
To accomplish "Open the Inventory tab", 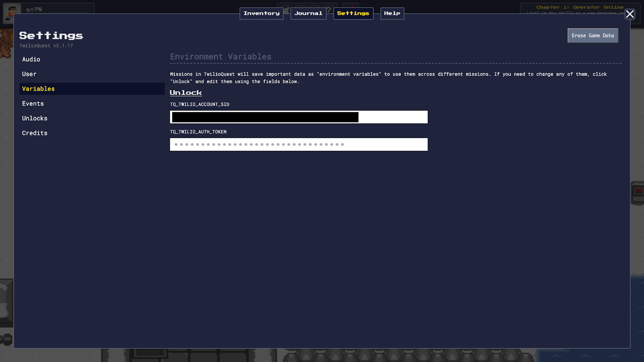I will [x=262, y=13].
